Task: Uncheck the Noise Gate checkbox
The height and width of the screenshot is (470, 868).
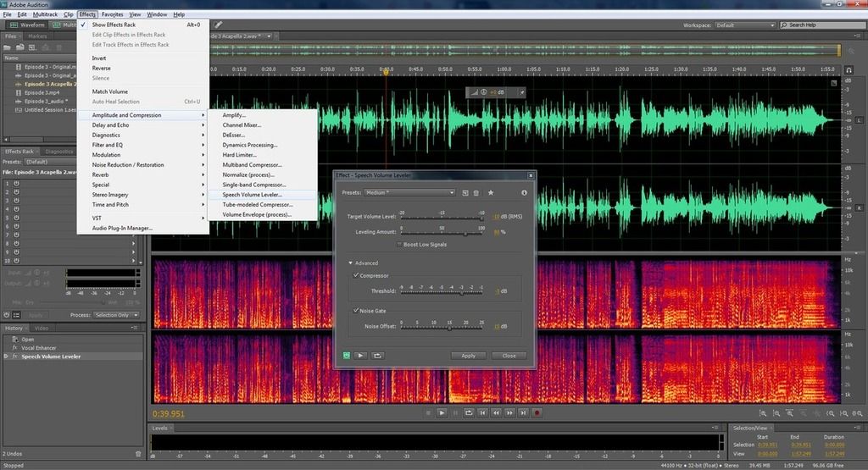Action: [356, 311]
